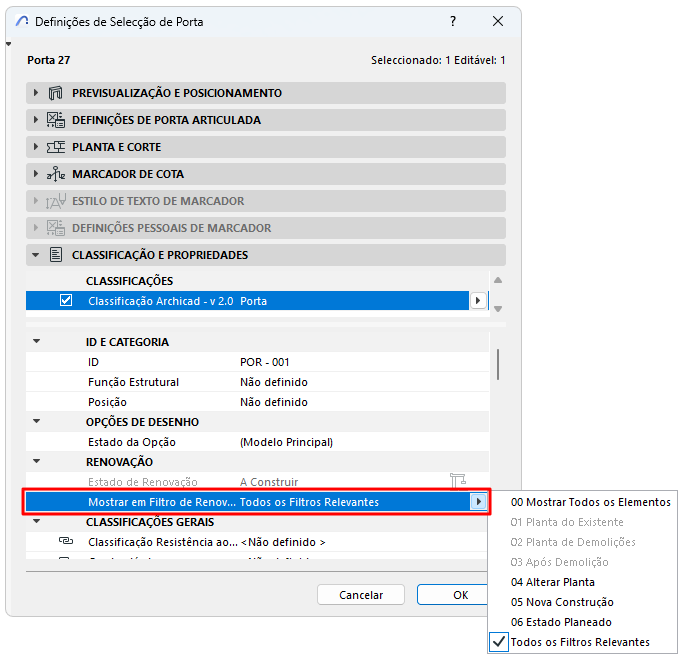Screen dimensions: 684x661
Task: Click the Previsualização e Posicionamento door icon
Action: click(55, 93)
